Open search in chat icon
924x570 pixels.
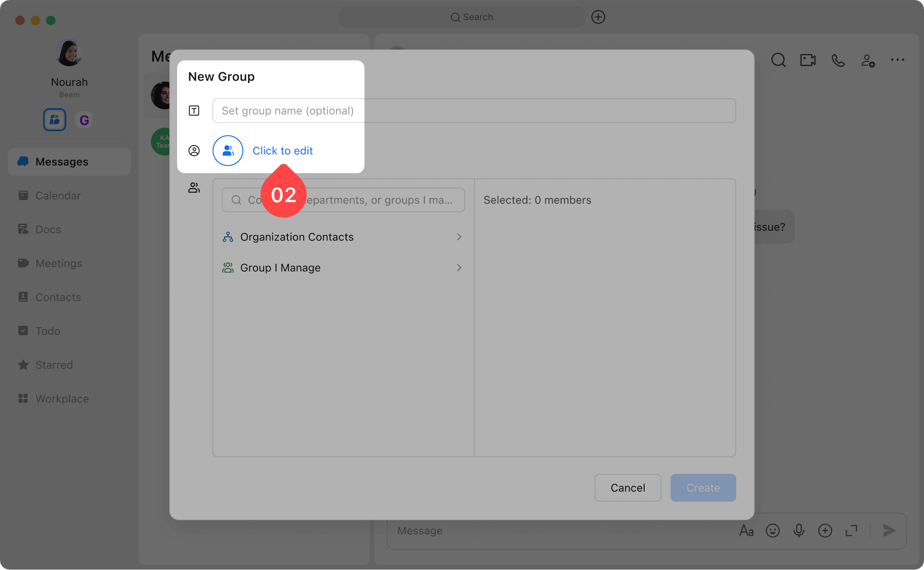pos(778,60)
